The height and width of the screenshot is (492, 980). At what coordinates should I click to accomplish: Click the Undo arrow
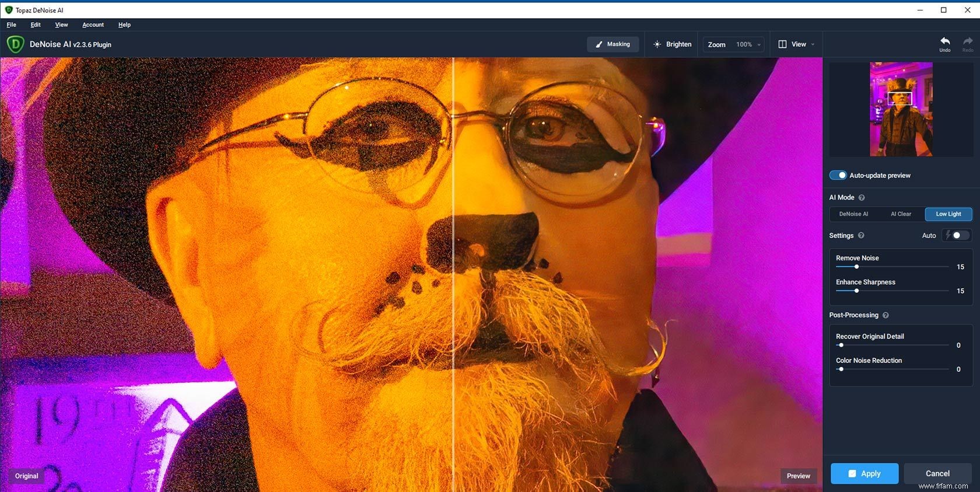[945, 44]
